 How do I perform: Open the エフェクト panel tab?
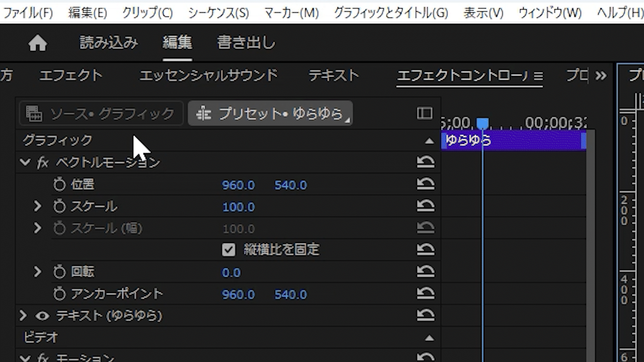coord(71,75)
